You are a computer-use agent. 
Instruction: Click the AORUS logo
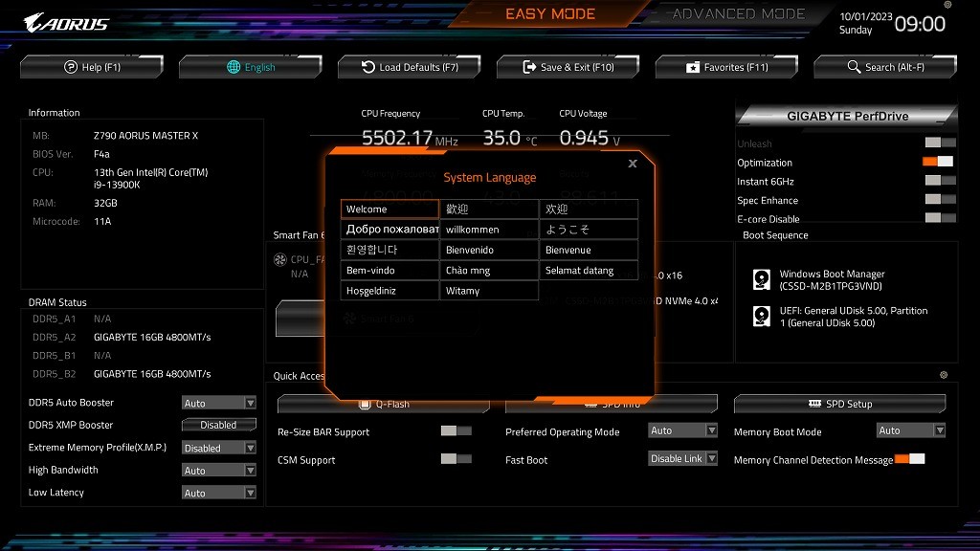(66, 23)
